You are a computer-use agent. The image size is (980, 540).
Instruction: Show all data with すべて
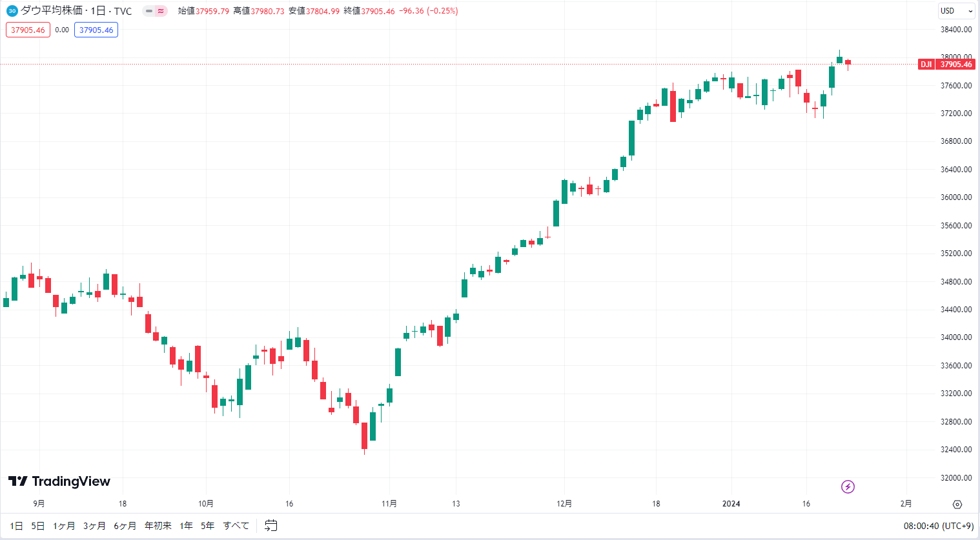point(236,526)
